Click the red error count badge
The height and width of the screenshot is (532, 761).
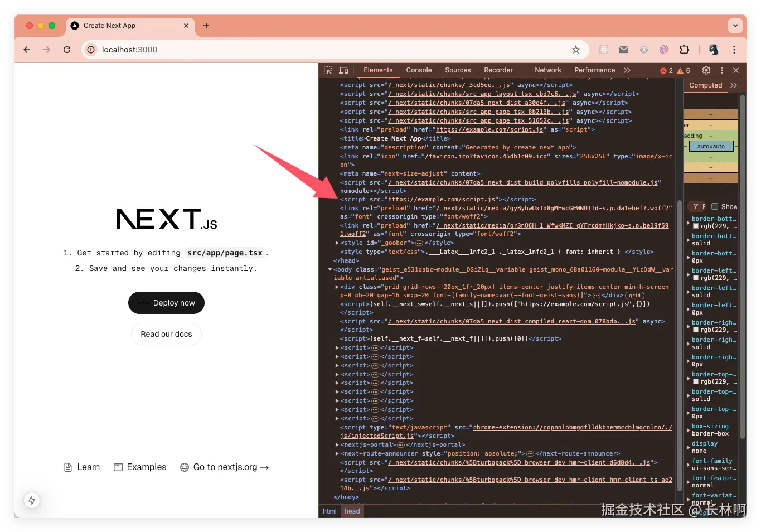[x=666, y=71]
